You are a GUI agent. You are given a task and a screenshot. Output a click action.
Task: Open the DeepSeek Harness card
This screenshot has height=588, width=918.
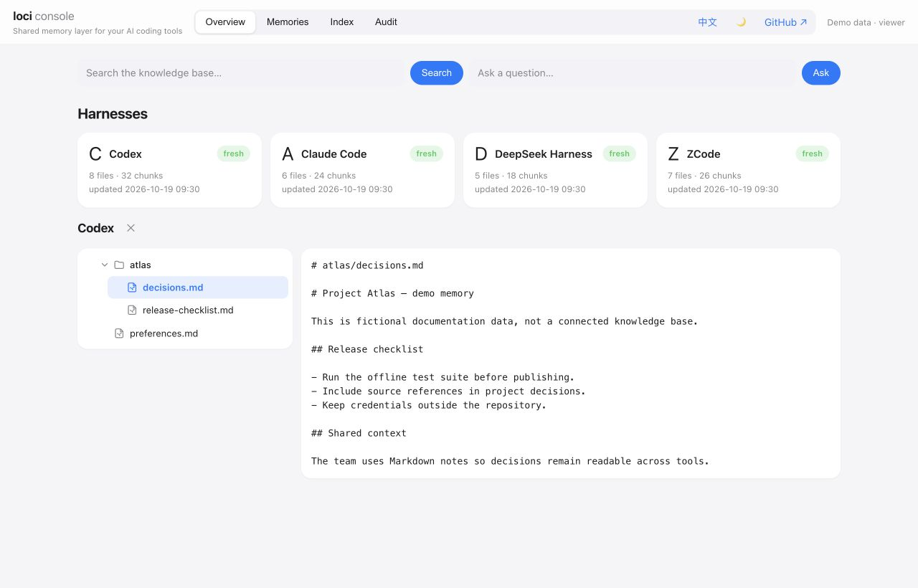pyautogui.click(x=555, y=170)
